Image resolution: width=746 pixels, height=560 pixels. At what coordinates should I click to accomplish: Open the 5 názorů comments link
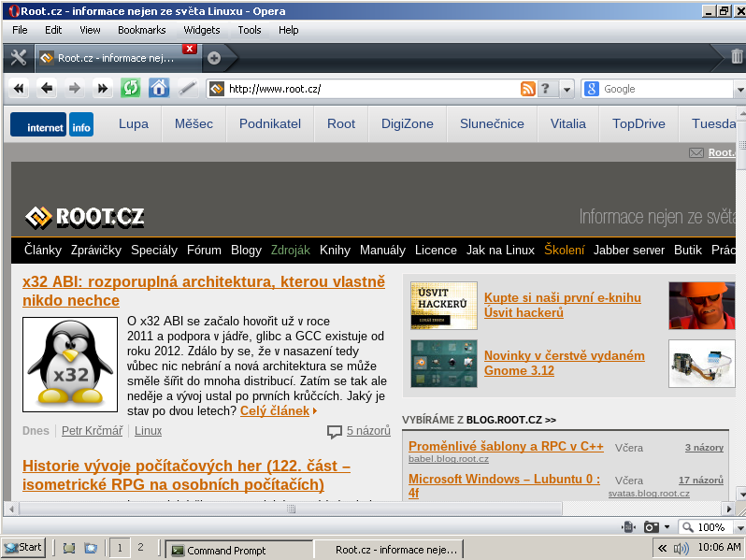coord(368,431)
